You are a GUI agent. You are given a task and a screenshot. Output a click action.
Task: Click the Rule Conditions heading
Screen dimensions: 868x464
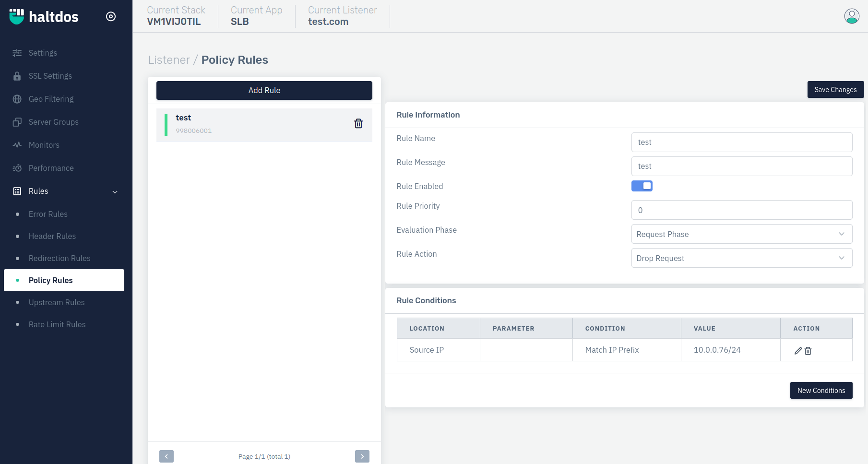[x=426, y=300]
